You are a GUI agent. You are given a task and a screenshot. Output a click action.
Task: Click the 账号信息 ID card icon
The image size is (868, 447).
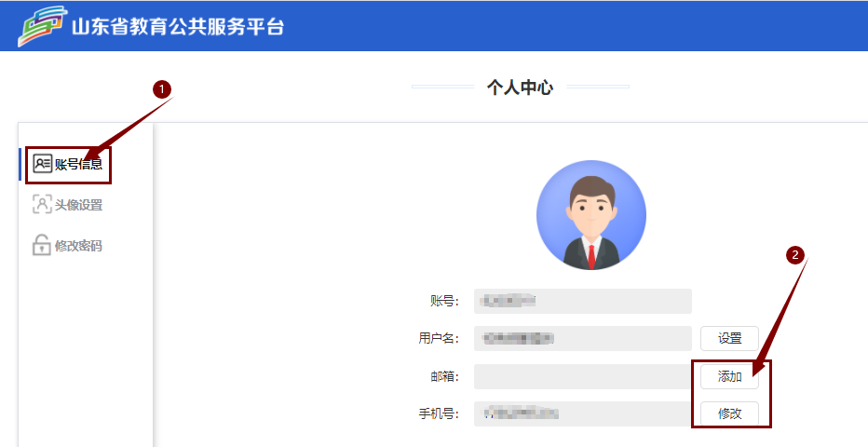[x=43, y=164]
